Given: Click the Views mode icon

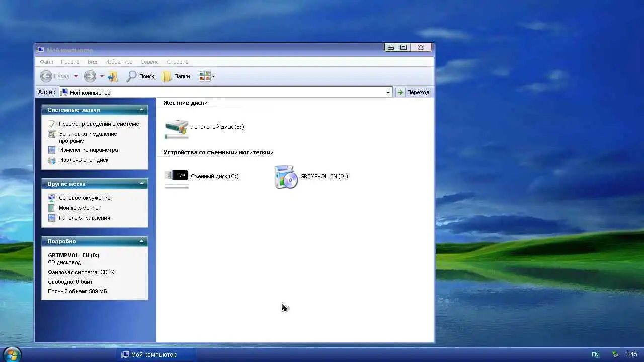Looking at the screenshot, I should pos(204,76).
